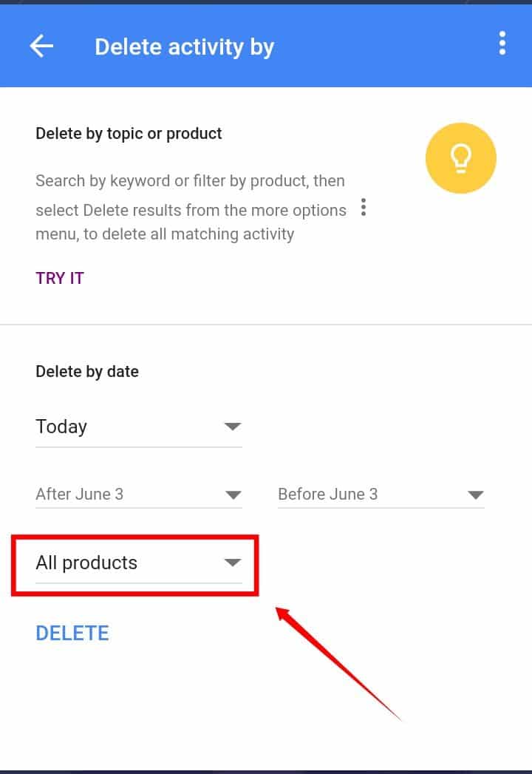
Task: Expand the Before June 3 arrow
Action: pos(476,495)
